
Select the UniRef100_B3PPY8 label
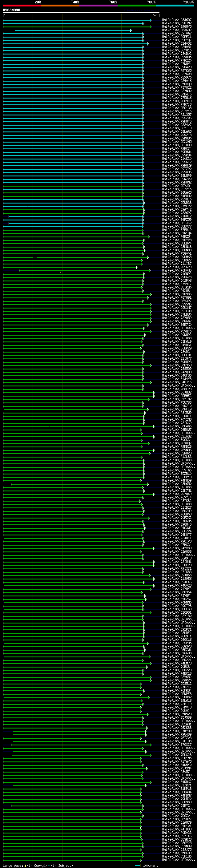tap(177, 477)
